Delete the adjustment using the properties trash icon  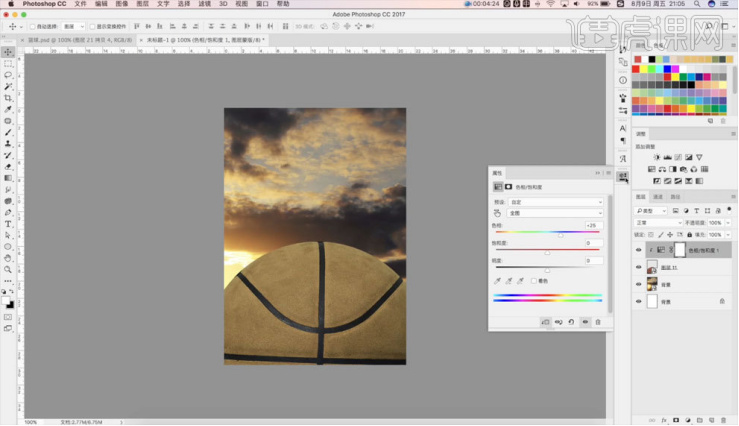598,322
